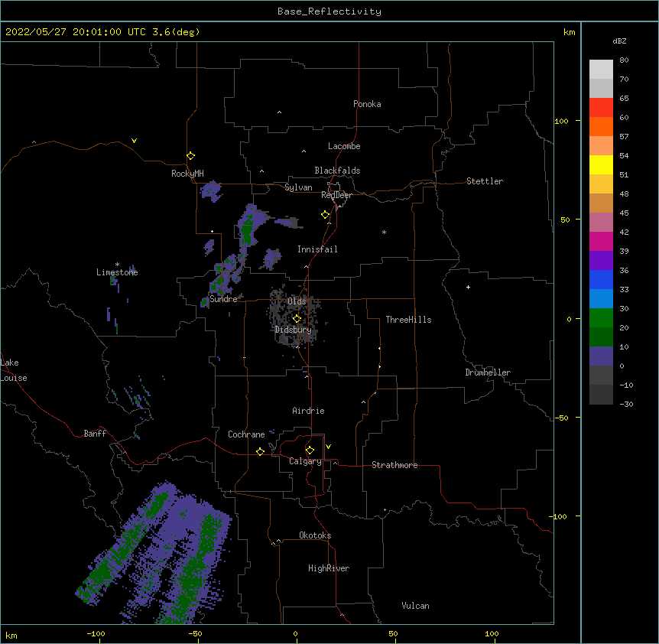659x644 pixels.
Task: Click the 50 tick label on bottom axis
Action: 393,633
